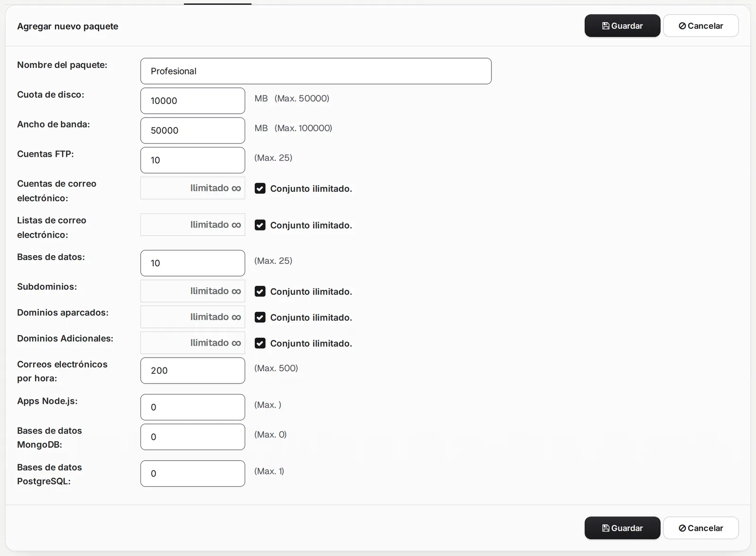
Task: Click 'Conjunto ilimitado.' label beside Dominios aparcados
Action: tap(311, 317)
